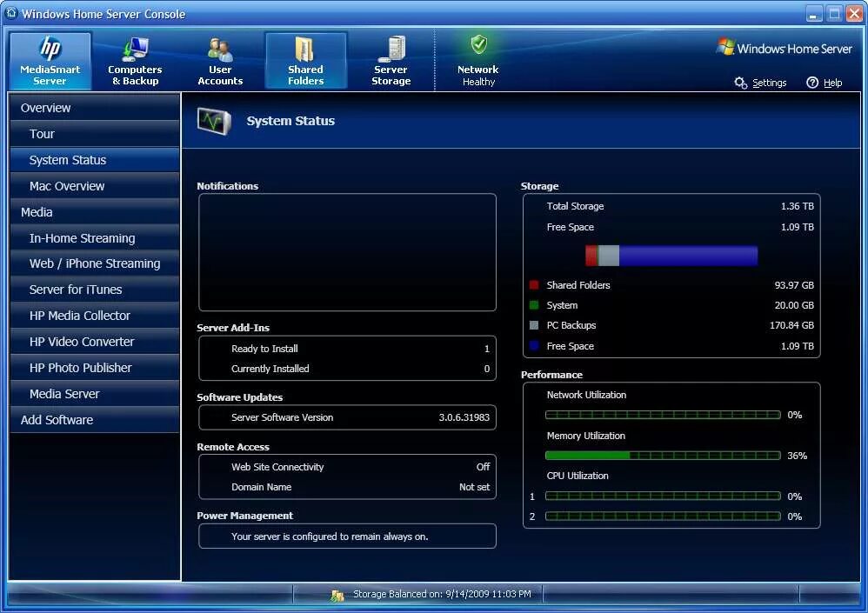
Task: Open HP Video Converter page
Action: tap(95, 342)
